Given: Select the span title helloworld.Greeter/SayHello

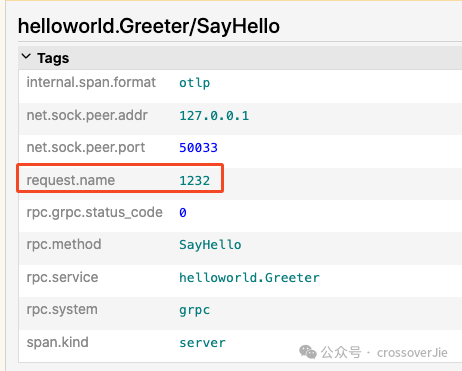Looking at the screenshot, I should coord(149,26).
